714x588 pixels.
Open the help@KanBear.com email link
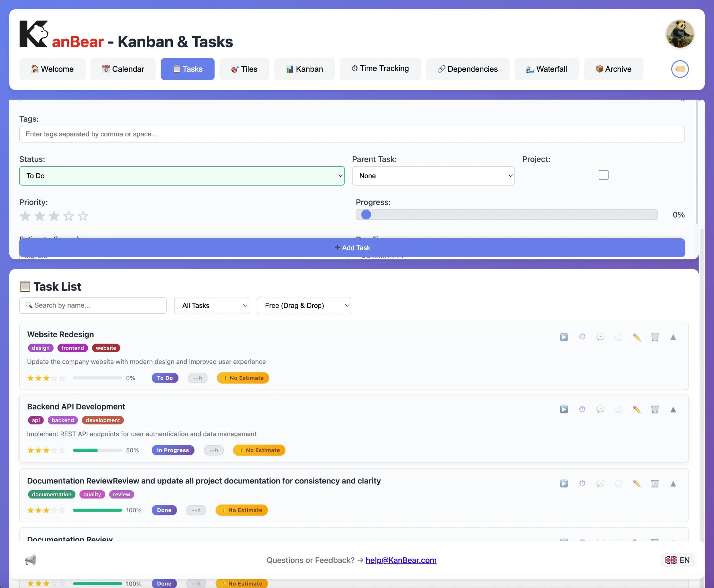coord(401,560)
